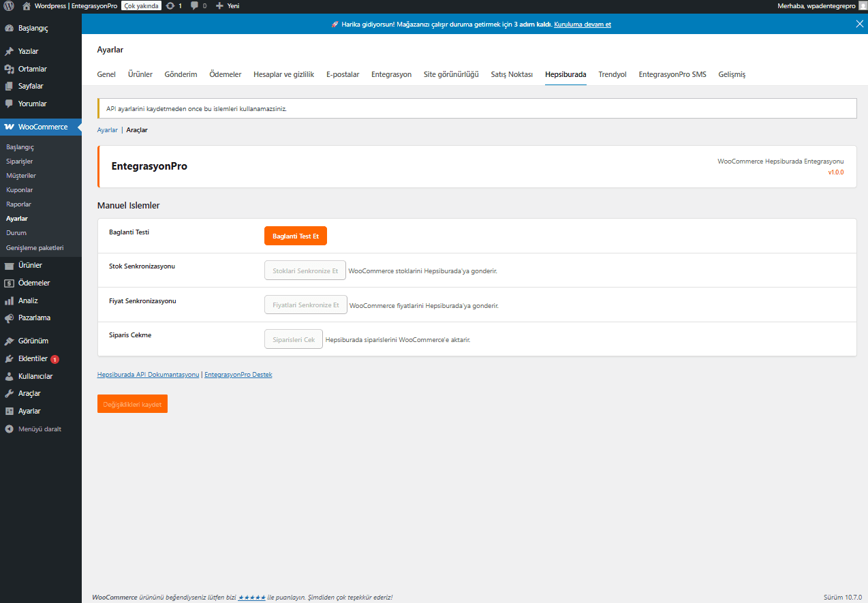Click the plus Yeni icon in admin bar

(x=219, y=5)
